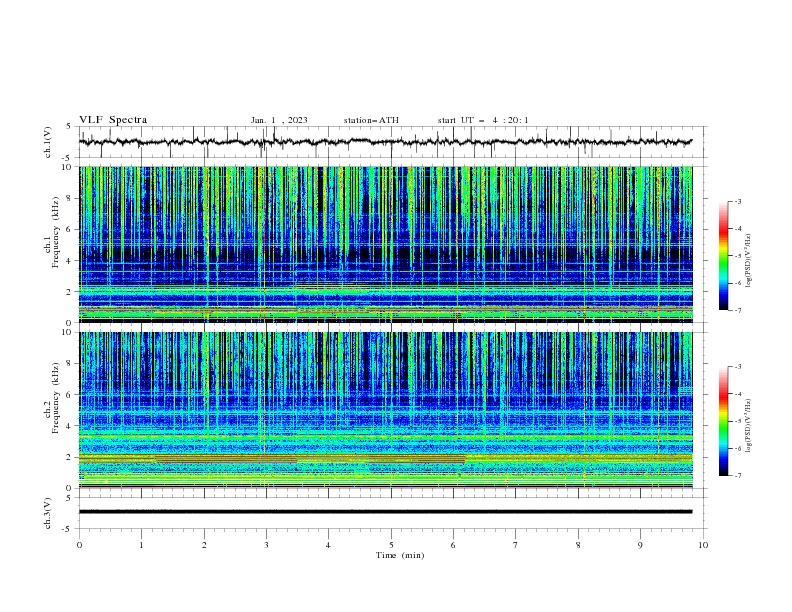Click the ch.3 voltage waveform trace

(x=385, y=512)
